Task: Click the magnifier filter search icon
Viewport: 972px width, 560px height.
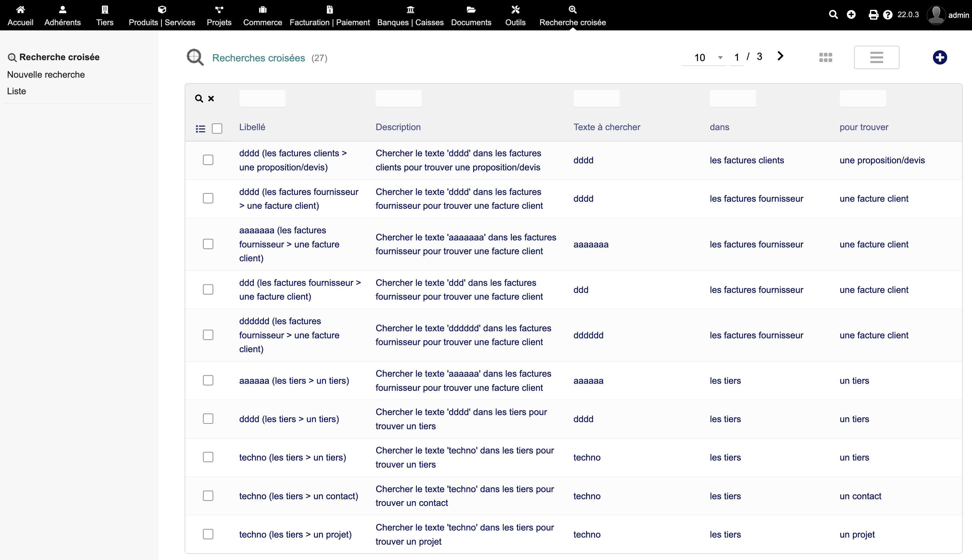Action: (x=198, y=99)
